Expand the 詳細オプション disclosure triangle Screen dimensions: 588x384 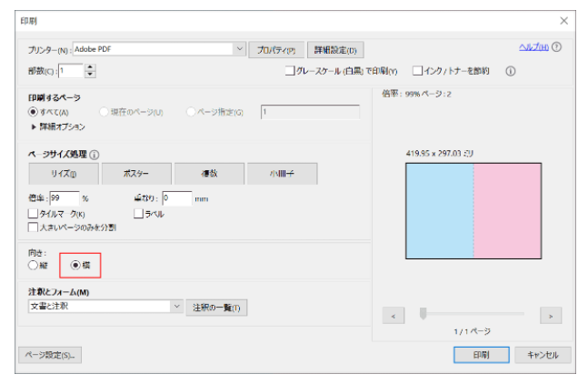tap(34, 126)
